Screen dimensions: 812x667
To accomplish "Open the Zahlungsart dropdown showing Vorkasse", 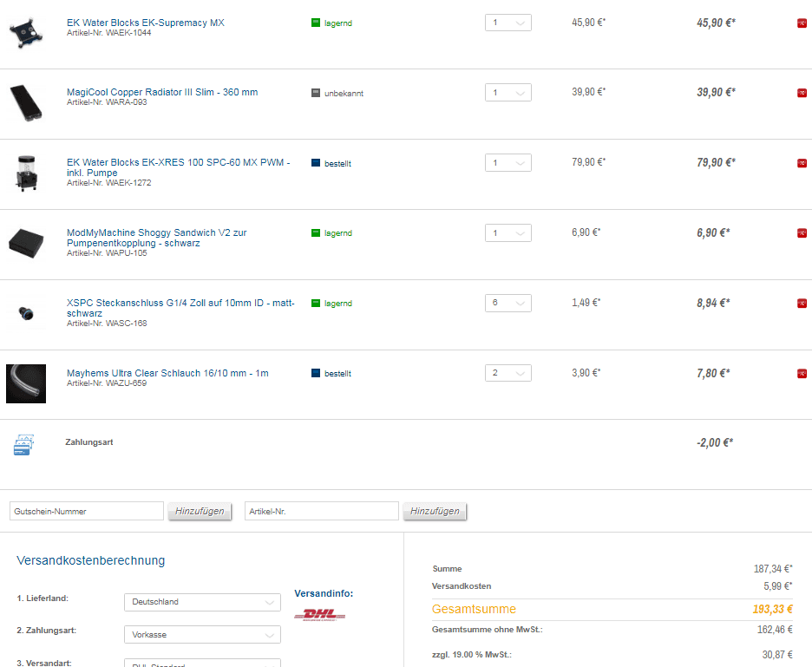I will pyautogui.click(x=202, y=634).
